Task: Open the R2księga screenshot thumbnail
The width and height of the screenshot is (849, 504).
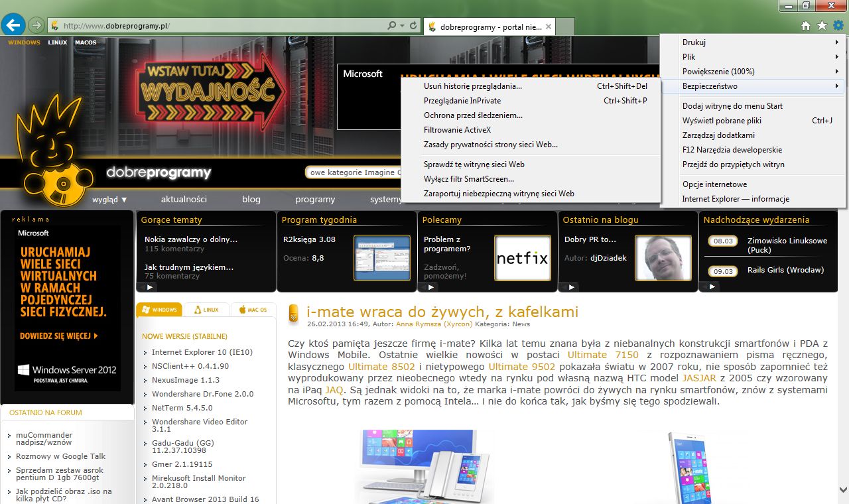Action: coord(382,258)
